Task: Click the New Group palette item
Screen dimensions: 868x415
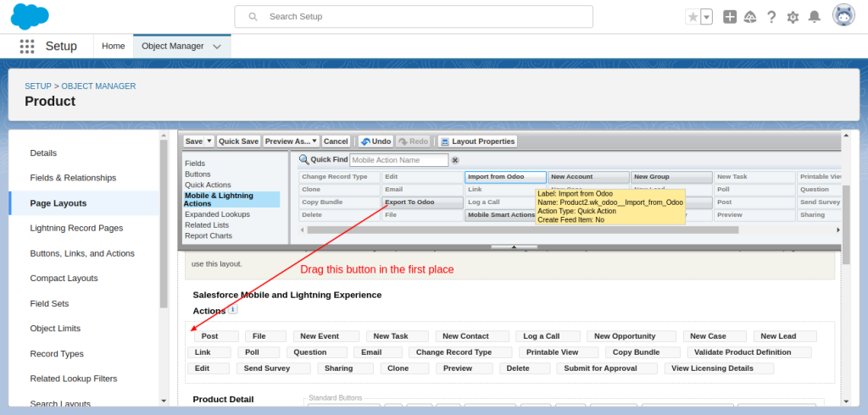Action: click(x=671, y=177)
